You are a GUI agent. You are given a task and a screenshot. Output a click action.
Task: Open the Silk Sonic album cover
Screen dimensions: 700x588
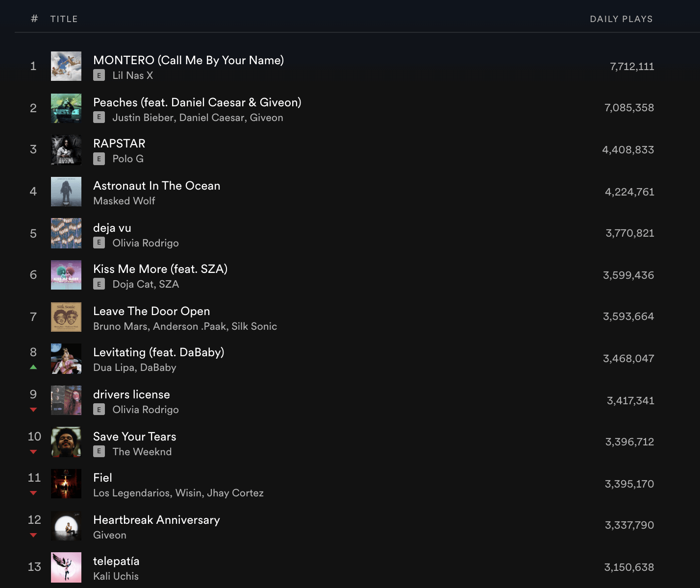pyautogui.click(x=66, y=317)
